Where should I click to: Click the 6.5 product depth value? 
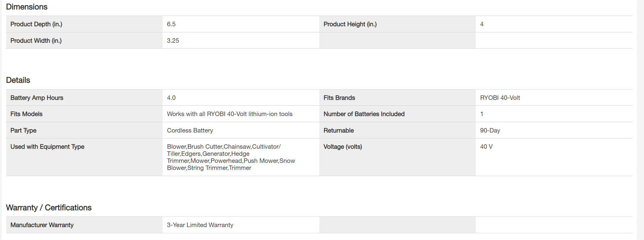click(171, 24)
